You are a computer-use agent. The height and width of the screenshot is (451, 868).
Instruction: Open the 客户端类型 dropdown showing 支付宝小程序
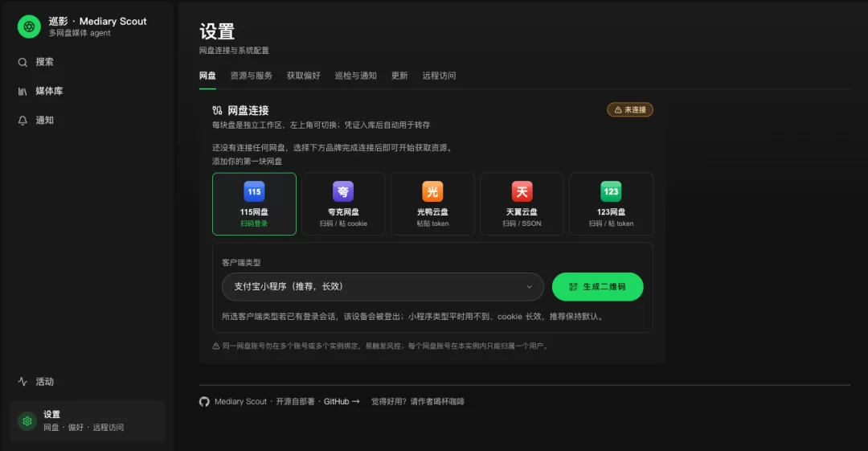383,287
